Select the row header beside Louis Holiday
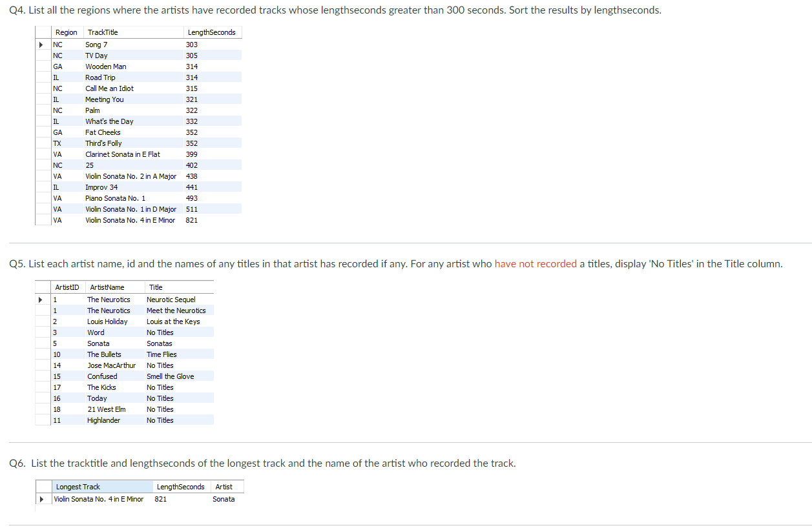 point(40,321)
